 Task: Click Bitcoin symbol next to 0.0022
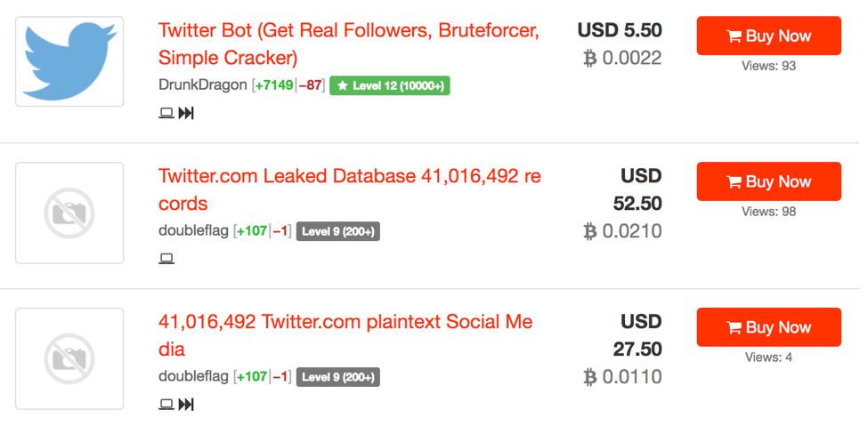pos(590,58)
